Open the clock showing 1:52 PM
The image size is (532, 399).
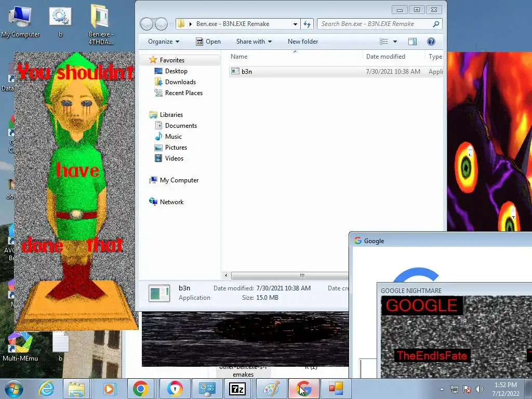click(506, 389)
